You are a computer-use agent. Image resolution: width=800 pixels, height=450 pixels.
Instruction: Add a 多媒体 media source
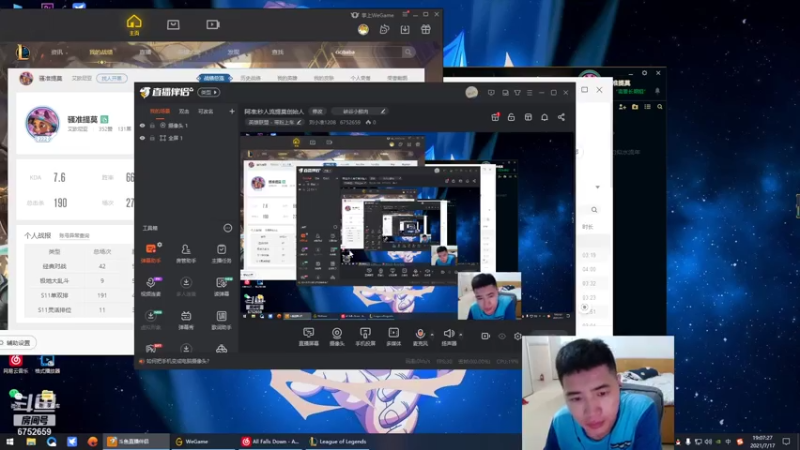393,337
